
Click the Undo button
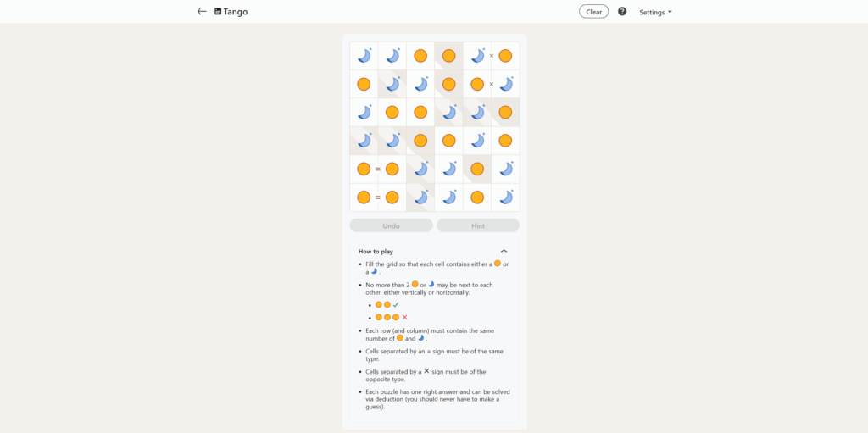391,225
